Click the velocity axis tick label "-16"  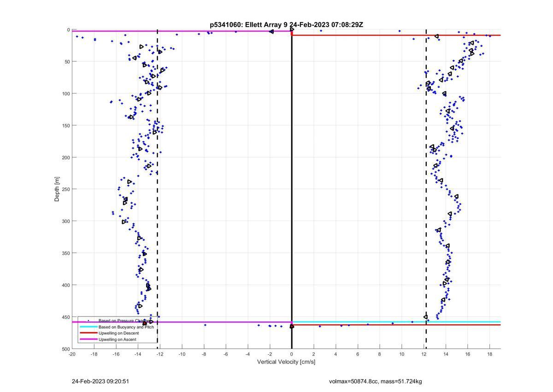(116, 354)
